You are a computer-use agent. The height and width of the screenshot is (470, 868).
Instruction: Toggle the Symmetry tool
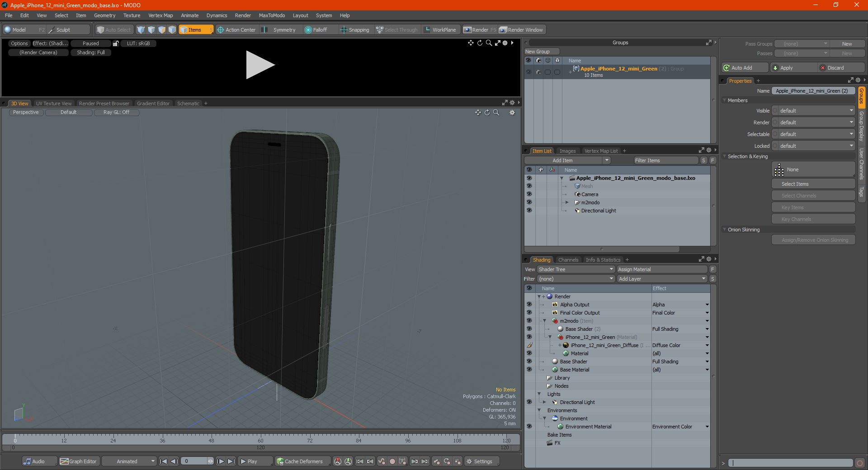pyautogui.click(x=279, y=30)
